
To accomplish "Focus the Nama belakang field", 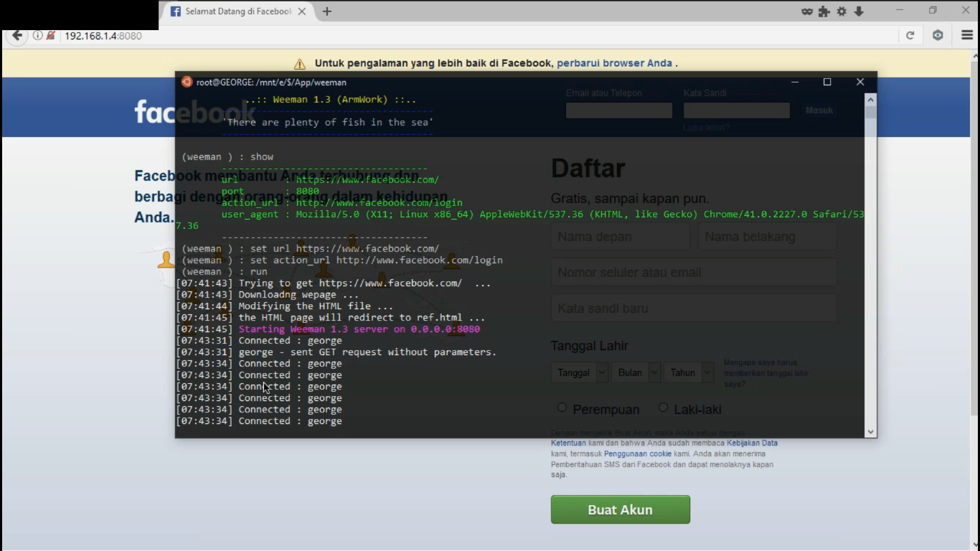I will [x=768, y=237].
